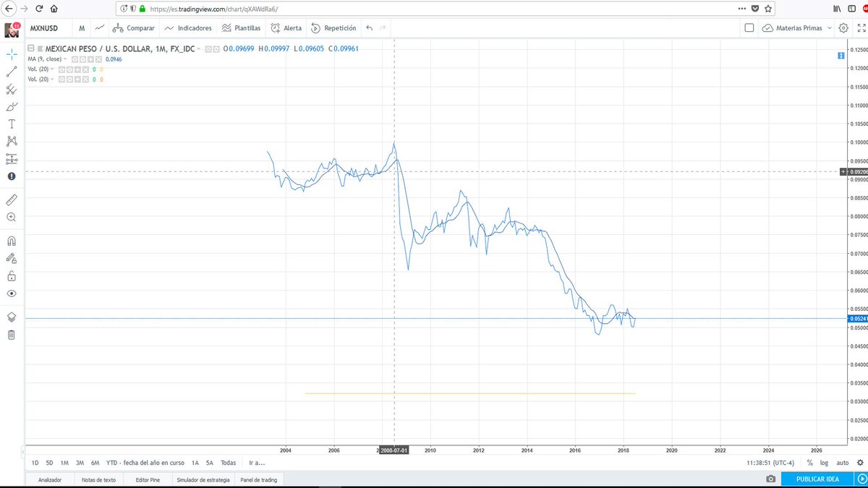Open MA (9, close) indicator dropdown

[65, 59]
